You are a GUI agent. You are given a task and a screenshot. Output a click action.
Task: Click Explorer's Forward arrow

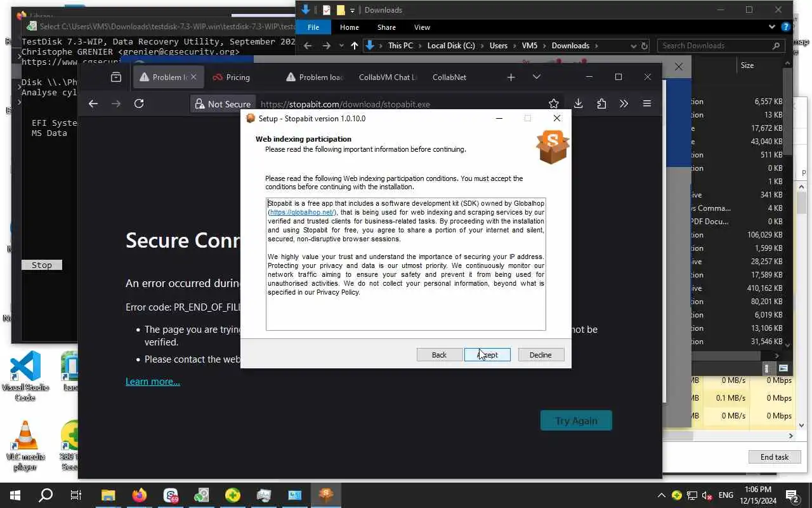pos(326,46)
